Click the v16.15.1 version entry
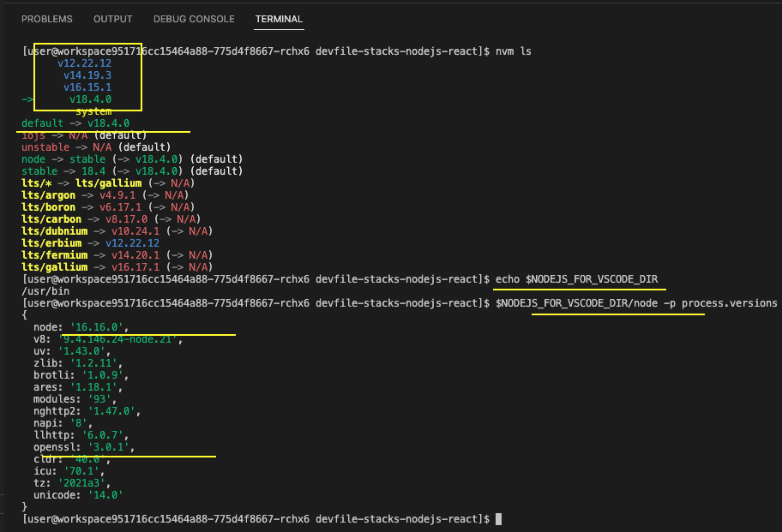This screenshot has height=532, width=782. (87, 87)
